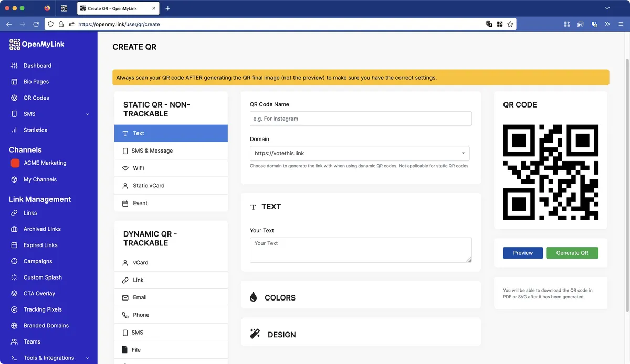Open Branded Domains via its globe icon

pyautogui.click(x=14, y=326)
